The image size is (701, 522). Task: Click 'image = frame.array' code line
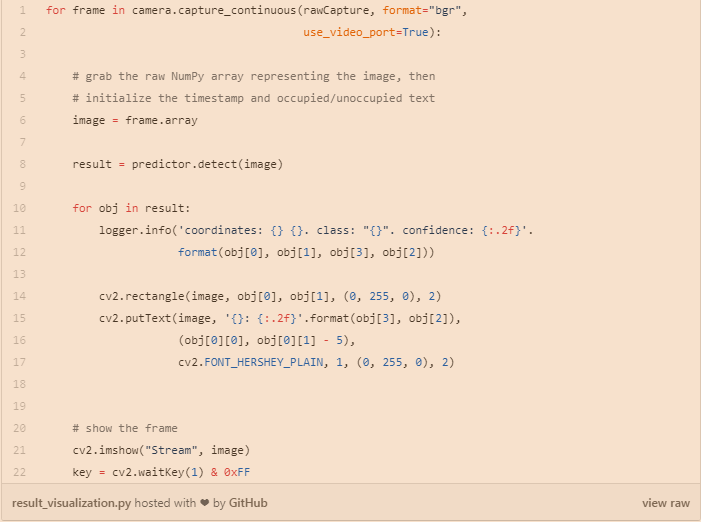pos(135,120)
